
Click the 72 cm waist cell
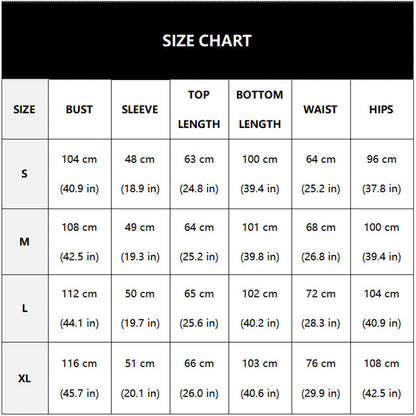click(x=321, y=308)
